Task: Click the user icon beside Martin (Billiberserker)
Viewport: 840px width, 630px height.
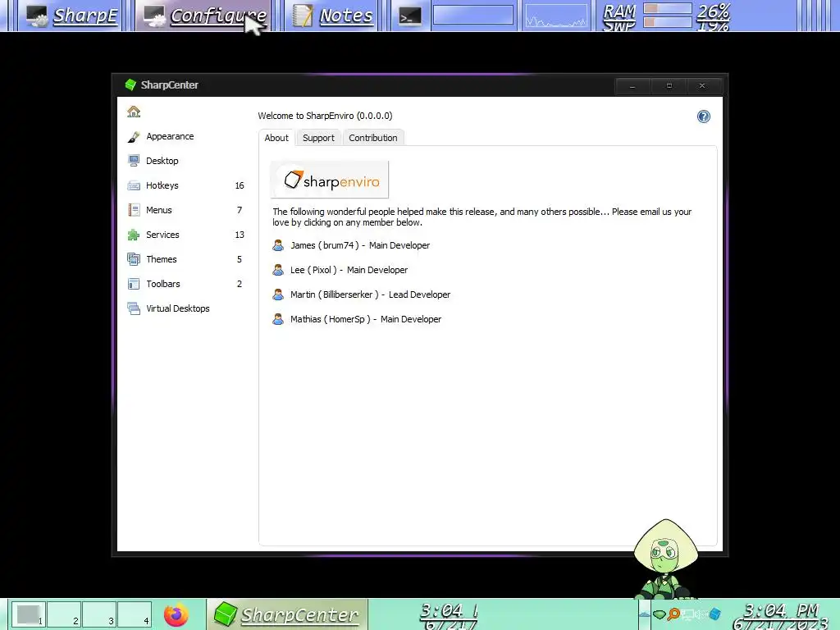Action: click(x=278, y=294)
